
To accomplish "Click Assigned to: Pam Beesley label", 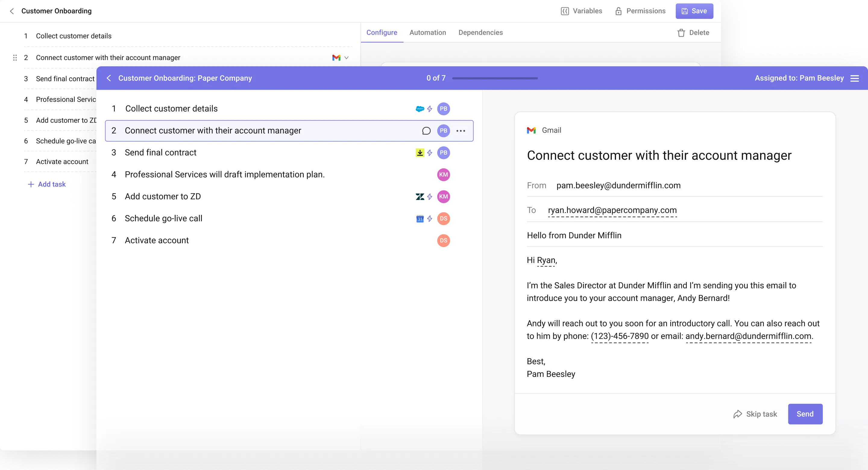I will pos(799,78).
